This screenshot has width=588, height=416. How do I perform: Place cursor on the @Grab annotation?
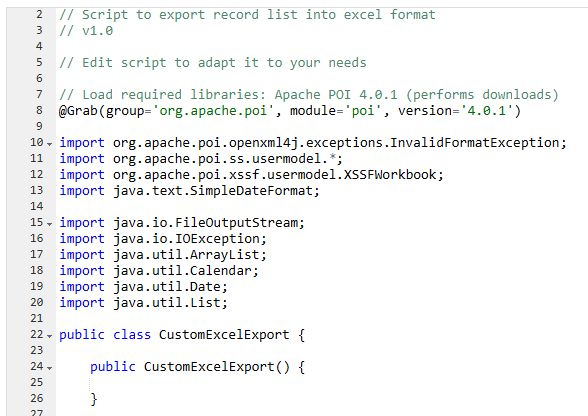pyautogui.click(x=78, y=111)
